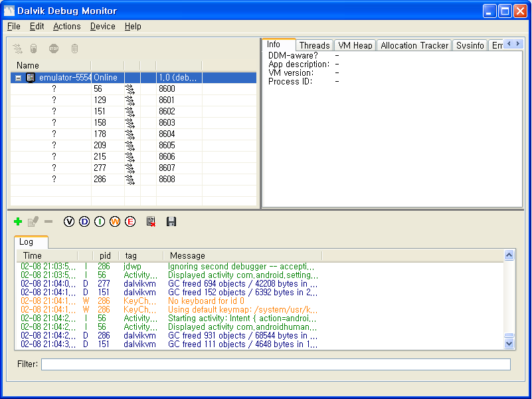This screenshot has width=532, height=399.
Task: Select the Log tab
Action: pyautogui.click(x=31, y=242)
